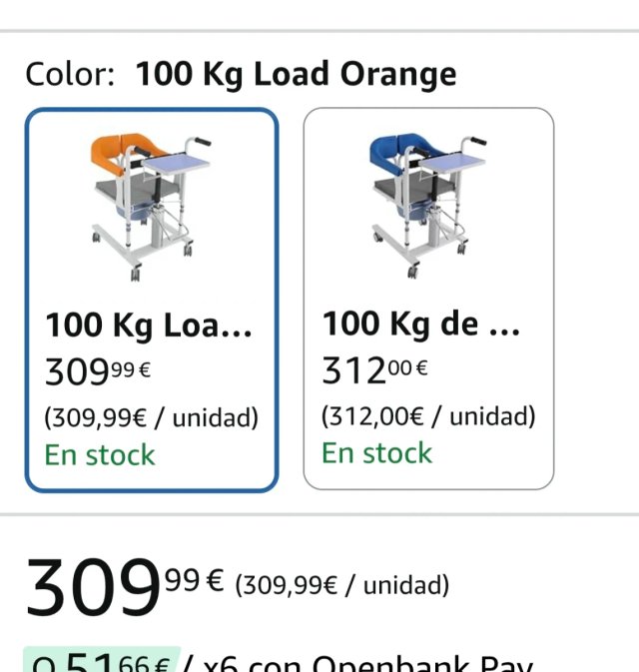Click the '100 Kg Load Orange' bold heading text
The height and width of the screenshot is (672, 639).
coord(296,75)
